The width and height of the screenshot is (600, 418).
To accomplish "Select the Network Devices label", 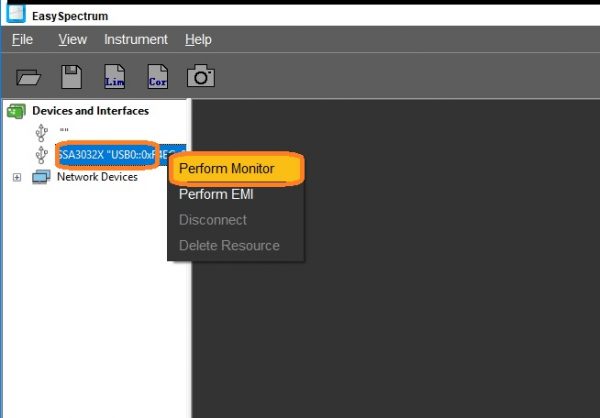I will [x=97, y=177].
